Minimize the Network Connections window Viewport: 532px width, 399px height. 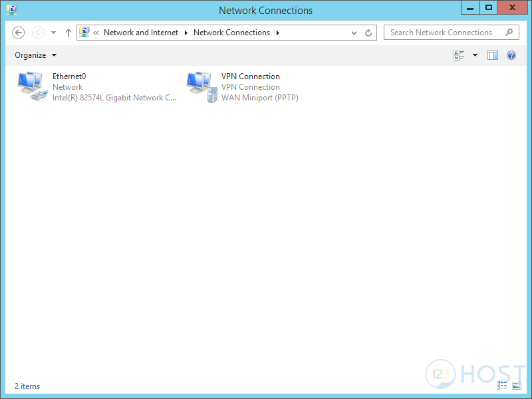(470, 8)
